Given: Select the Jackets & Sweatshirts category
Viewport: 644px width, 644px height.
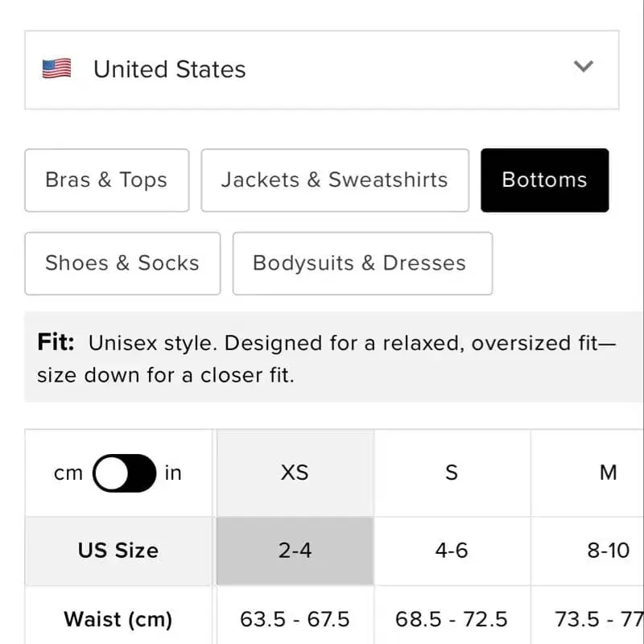Looking at the screenshot, I should [335, 180].
